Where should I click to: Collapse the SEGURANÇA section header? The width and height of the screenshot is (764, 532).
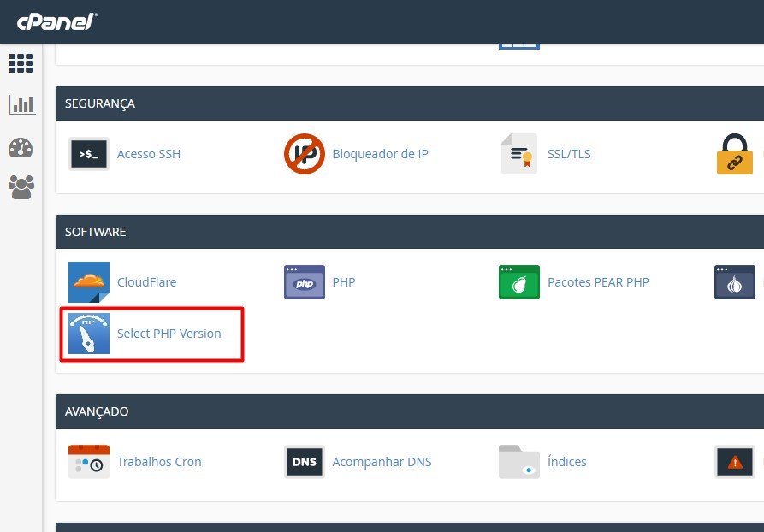410,103
